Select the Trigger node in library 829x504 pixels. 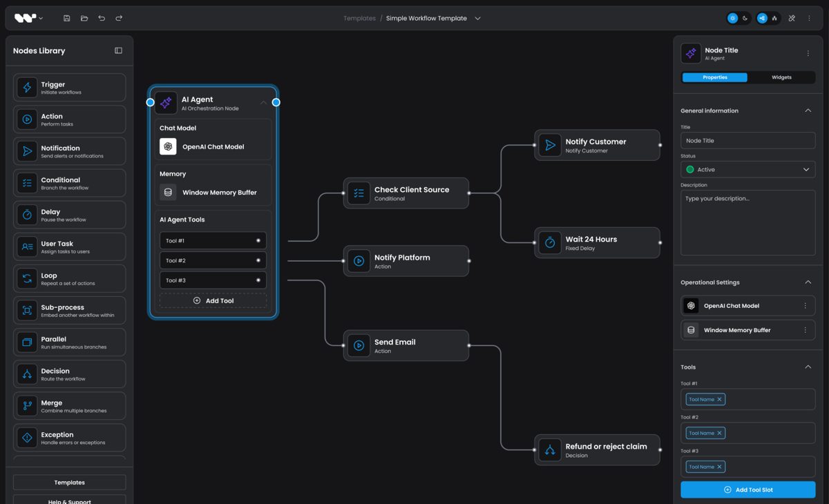pyautogui.click(x=69, y=88)
